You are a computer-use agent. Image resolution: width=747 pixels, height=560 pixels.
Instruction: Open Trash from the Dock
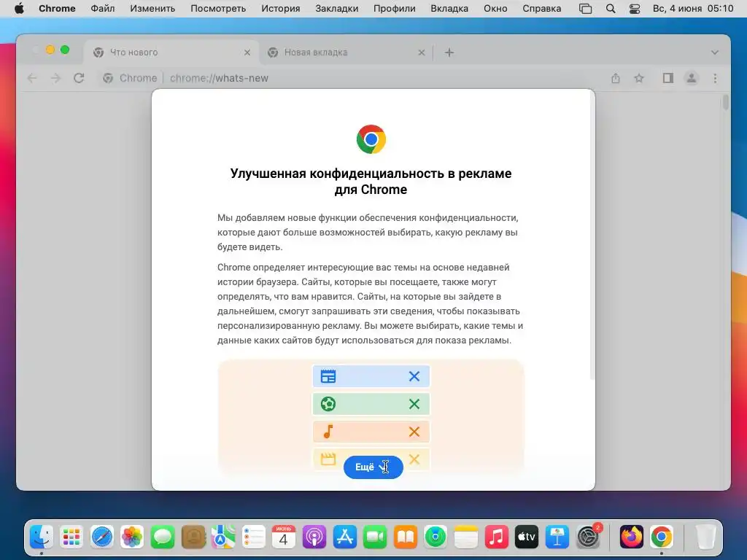pos(705,537)
